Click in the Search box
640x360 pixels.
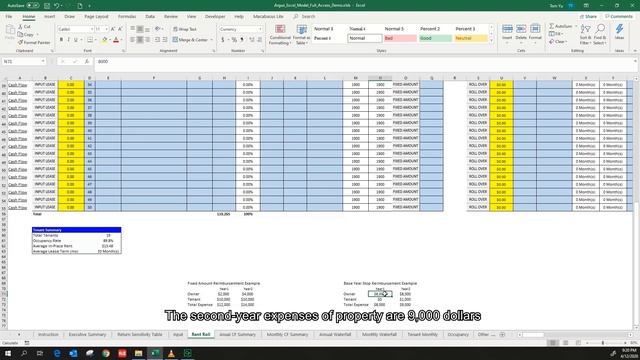(x=308, y=16)
